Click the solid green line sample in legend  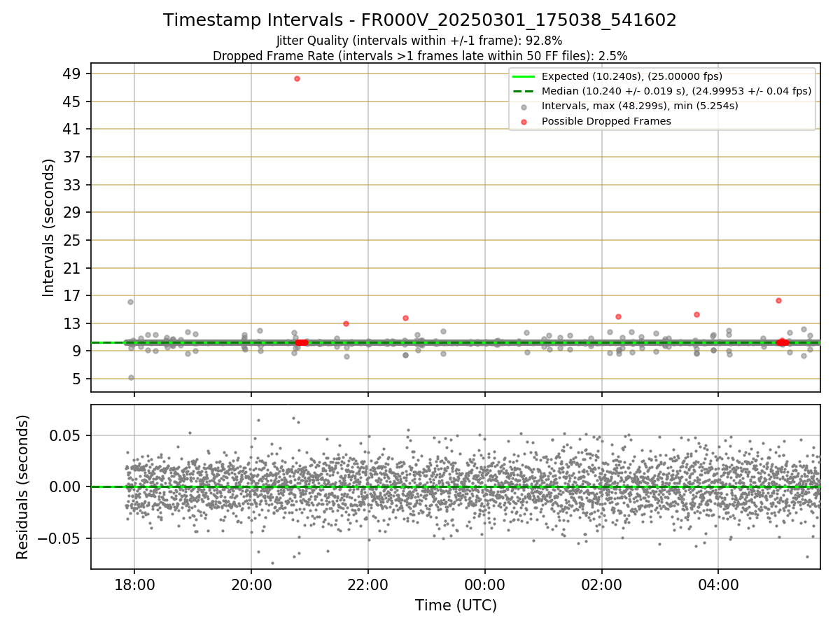pos(524,76)
